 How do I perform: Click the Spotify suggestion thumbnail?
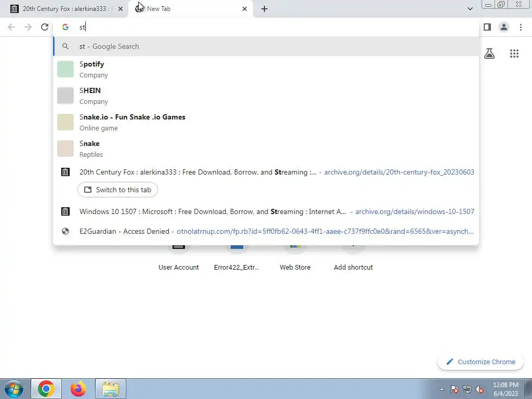(65, 69)
